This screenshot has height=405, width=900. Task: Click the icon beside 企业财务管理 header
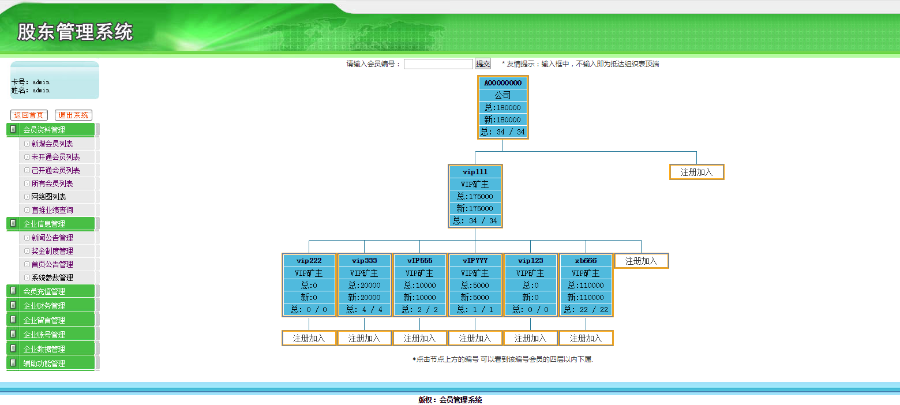pyautogui.click(x=13, y=305)
